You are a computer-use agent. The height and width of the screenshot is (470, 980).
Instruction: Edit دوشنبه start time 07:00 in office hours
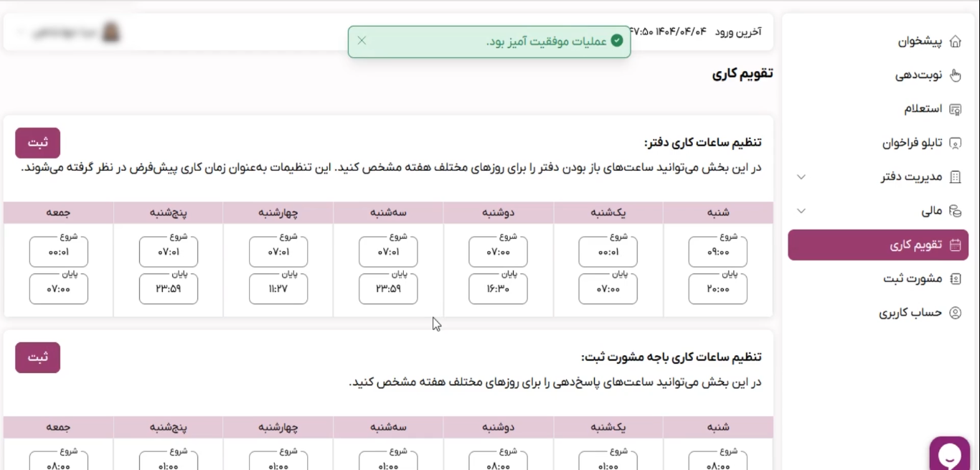coord(498,252)
